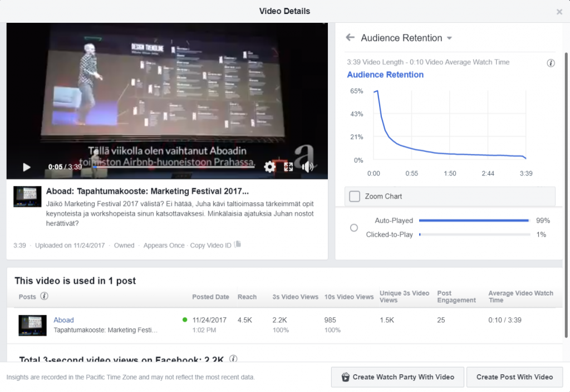Click the info icon near Video Length
The width and height of the screenshot is (570, 392).
click(x=551, y=63)
